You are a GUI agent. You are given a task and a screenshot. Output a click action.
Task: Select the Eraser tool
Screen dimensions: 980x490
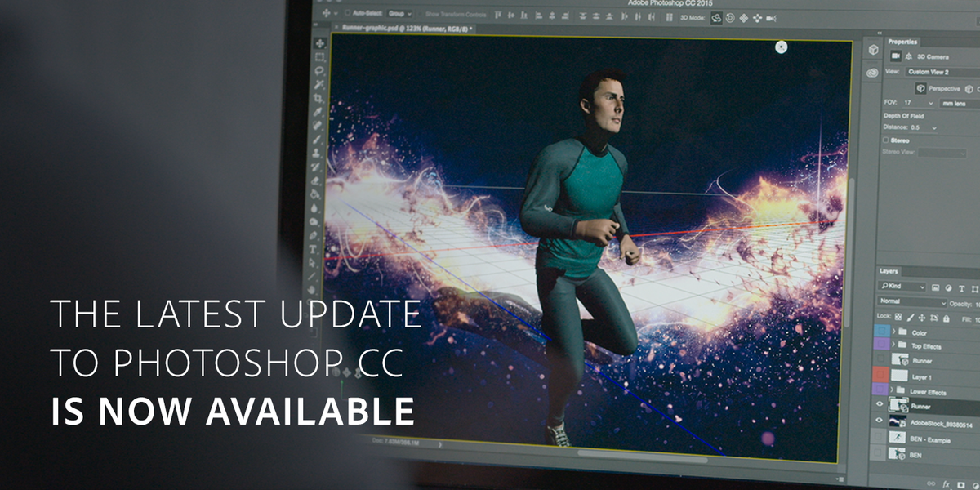tap(314, 180)
